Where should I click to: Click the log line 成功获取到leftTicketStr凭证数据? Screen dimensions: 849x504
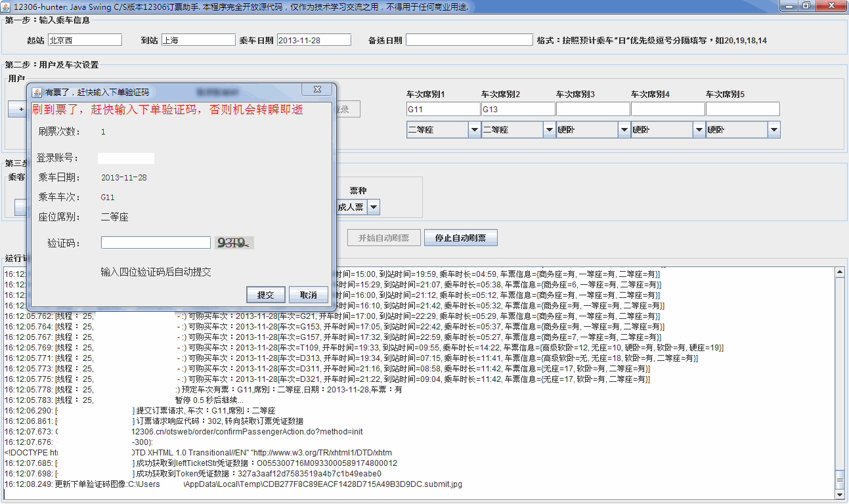pyautogui.click(x=201, y=463)
